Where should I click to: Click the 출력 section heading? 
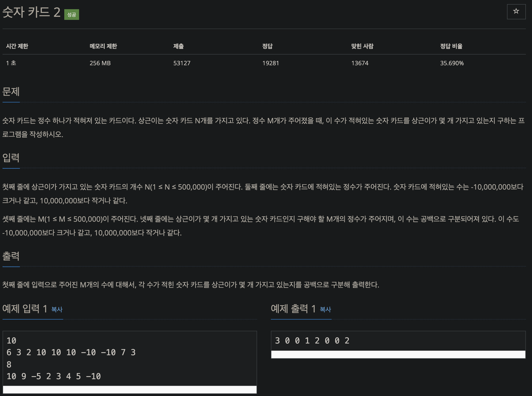(11, 256)
